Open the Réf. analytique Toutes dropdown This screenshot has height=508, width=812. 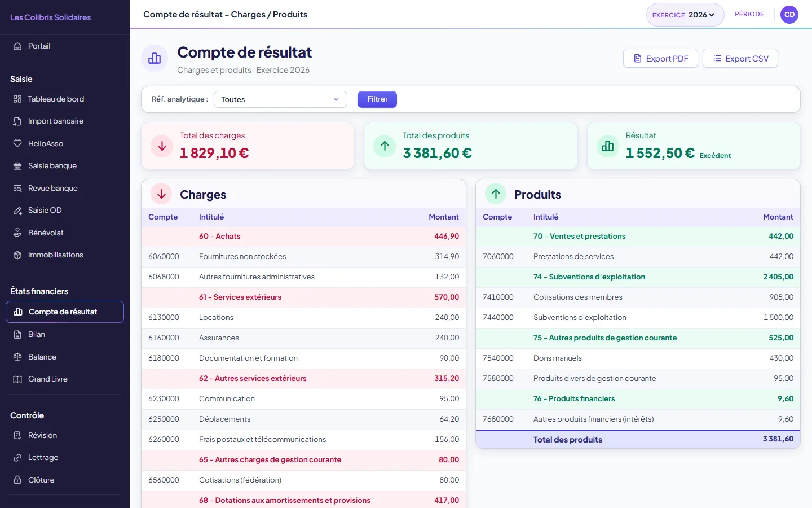[280, 99]
